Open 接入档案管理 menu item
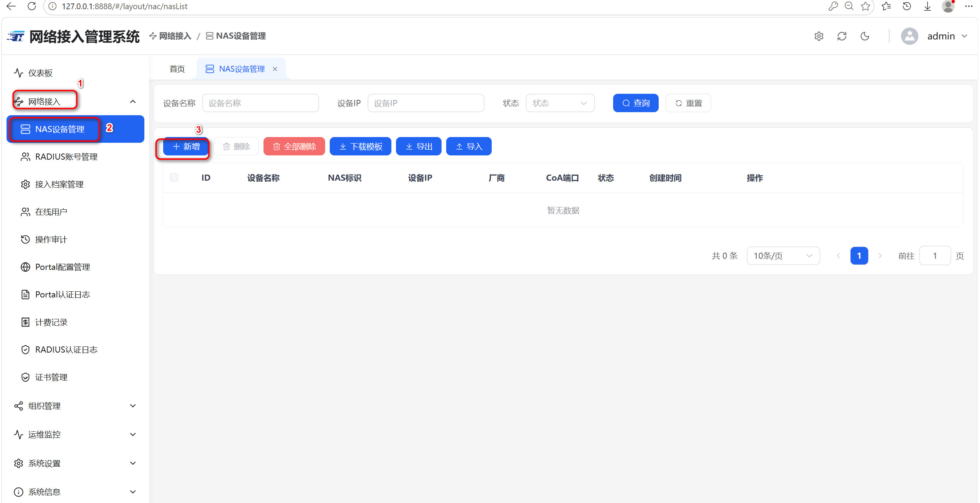980x503 pixels. tap(75, 184)
